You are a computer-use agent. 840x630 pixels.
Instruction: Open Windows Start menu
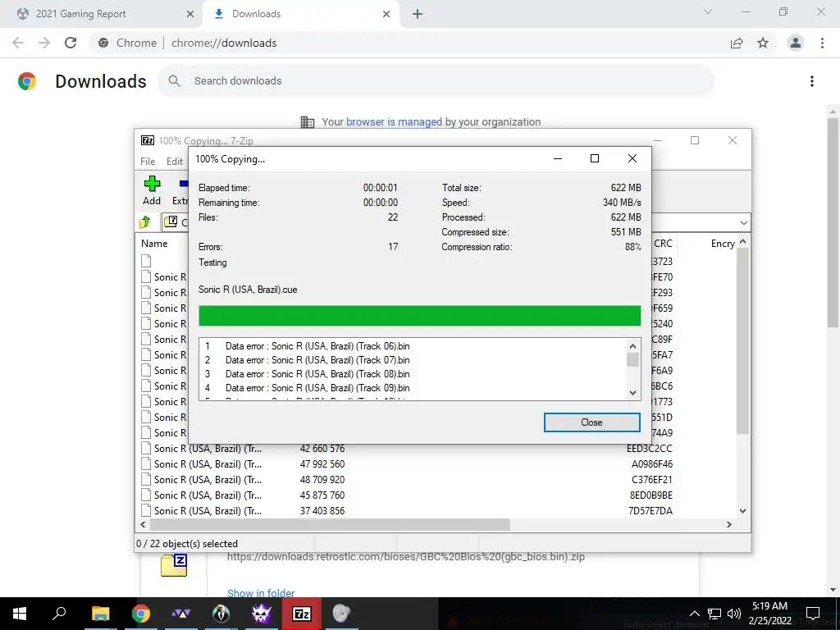click(x=20, y=614)
